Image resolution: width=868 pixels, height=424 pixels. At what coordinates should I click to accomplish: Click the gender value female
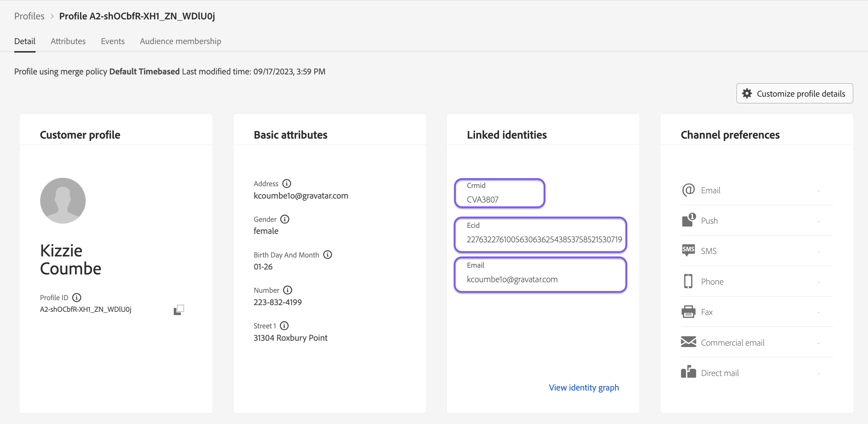(x=266, y=231)
